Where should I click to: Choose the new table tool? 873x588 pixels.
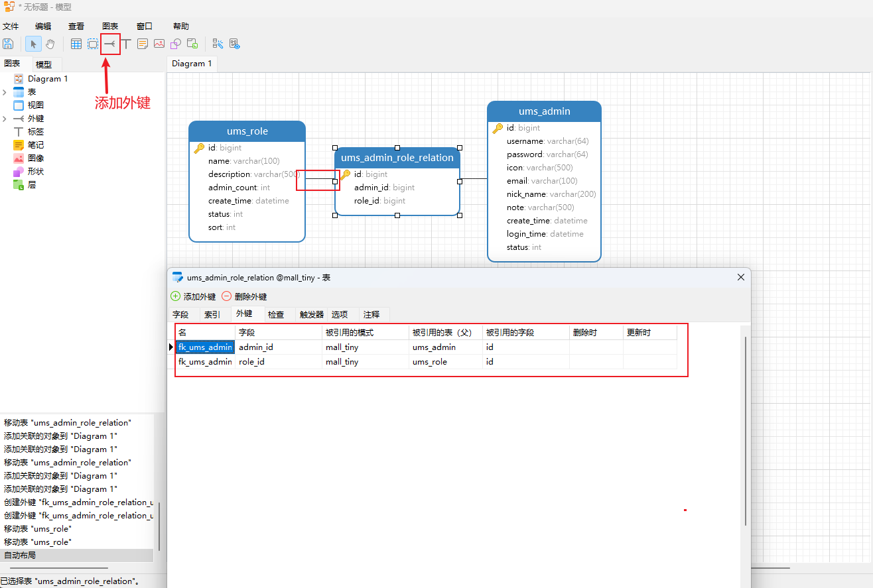click(76, 44)
